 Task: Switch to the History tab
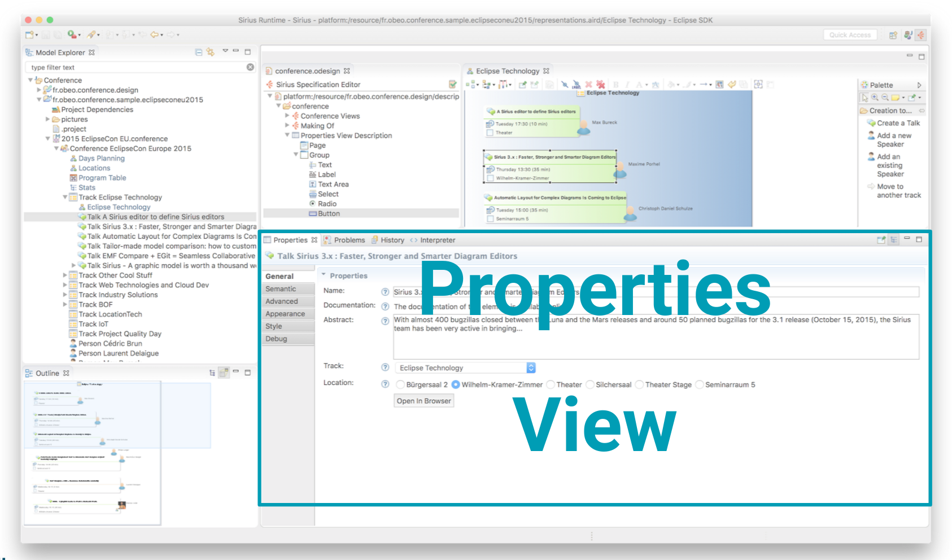tap(387, 240)
